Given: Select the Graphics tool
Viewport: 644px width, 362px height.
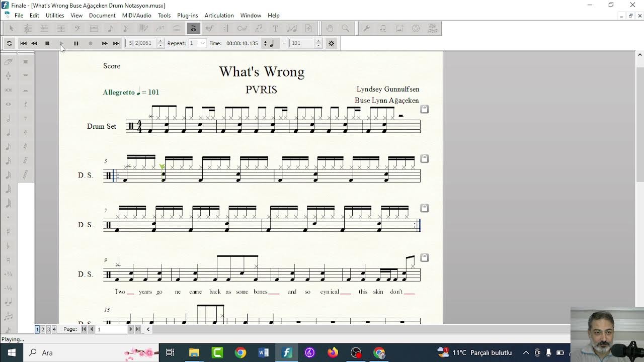Looking at the screenshot, I should point(399,29).
